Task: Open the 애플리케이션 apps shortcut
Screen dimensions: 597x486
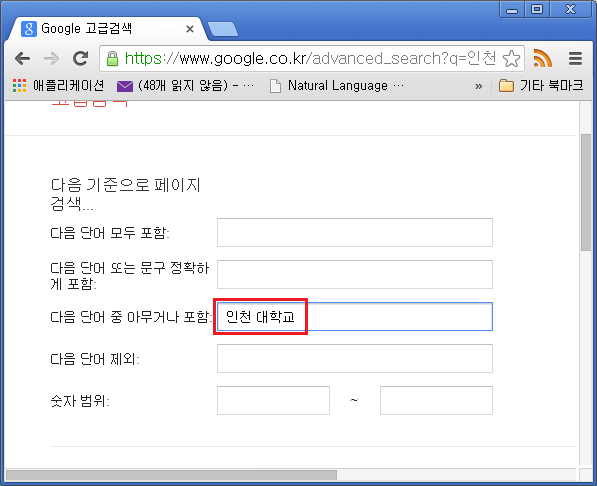Action: tap(58, 86)
